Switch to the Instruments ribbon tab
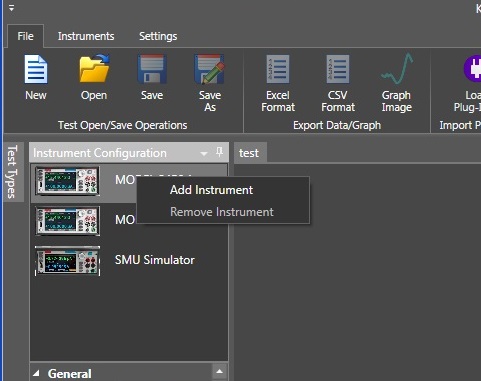The width and height of the screenshot is (481, 381). (x=86, y=36)
